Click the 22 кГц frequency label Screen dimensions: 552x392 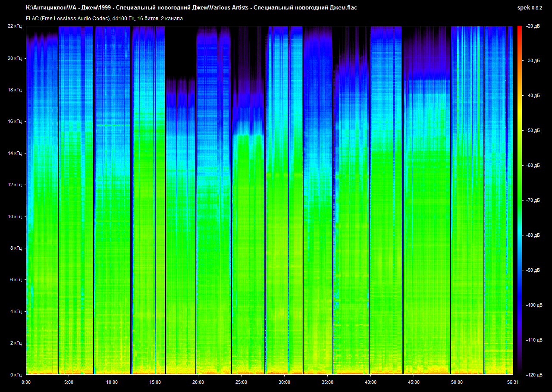point(15,26)
